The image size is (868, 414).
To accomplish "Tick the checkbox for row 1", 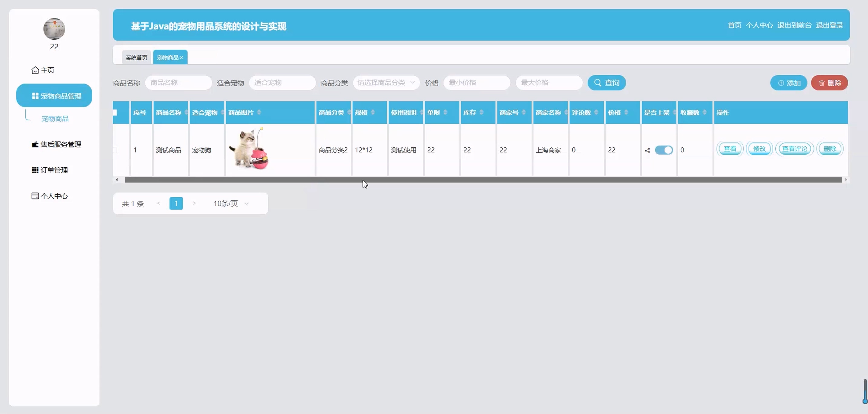I will click(115, 150).
